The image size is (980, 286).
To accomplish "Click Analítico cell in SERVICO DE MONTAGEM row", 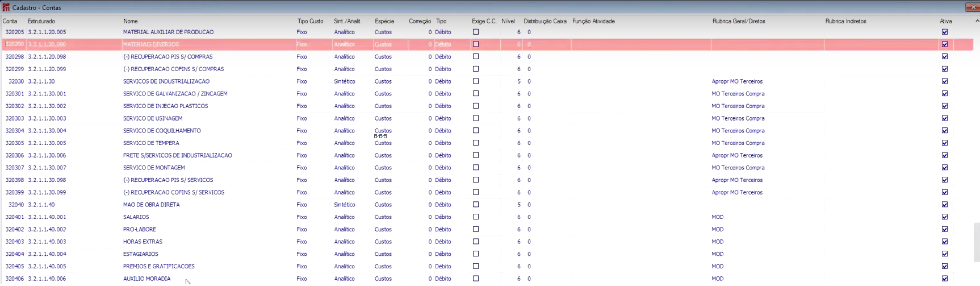I will 345,168.
